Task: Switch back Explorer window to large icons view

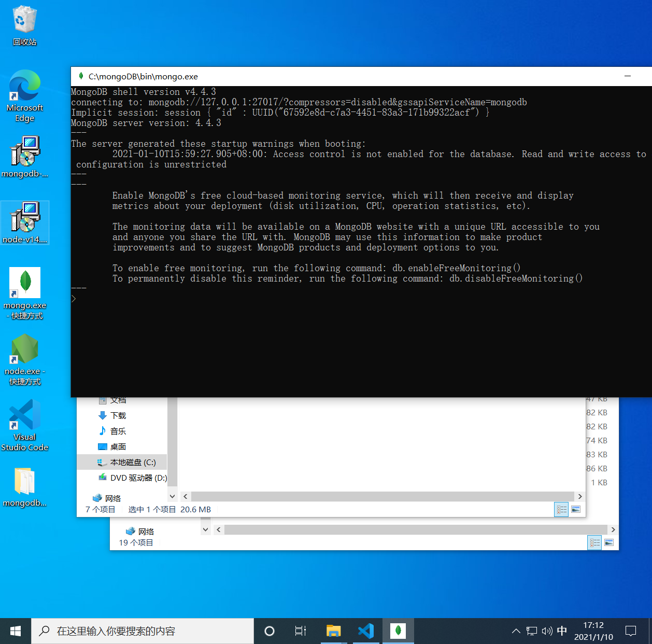Action: click(609, 543)
